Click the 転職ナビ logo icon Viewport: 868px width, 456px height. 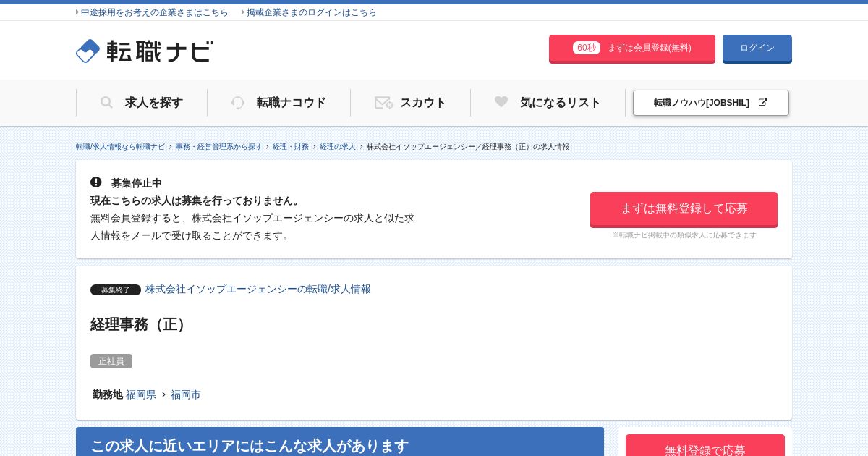point(88,51)
